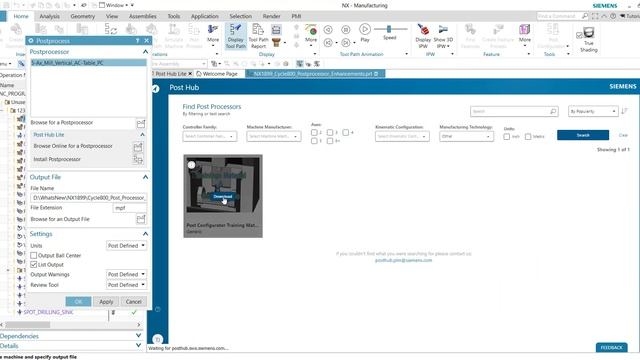Click the animation Speed slider handle

click(389, 29)
